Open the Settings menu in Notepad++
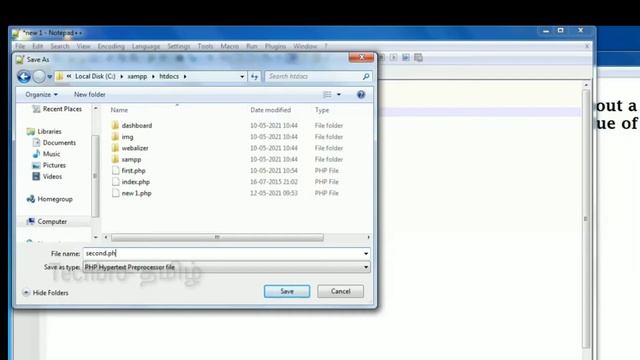 click(x=179, y=46)
